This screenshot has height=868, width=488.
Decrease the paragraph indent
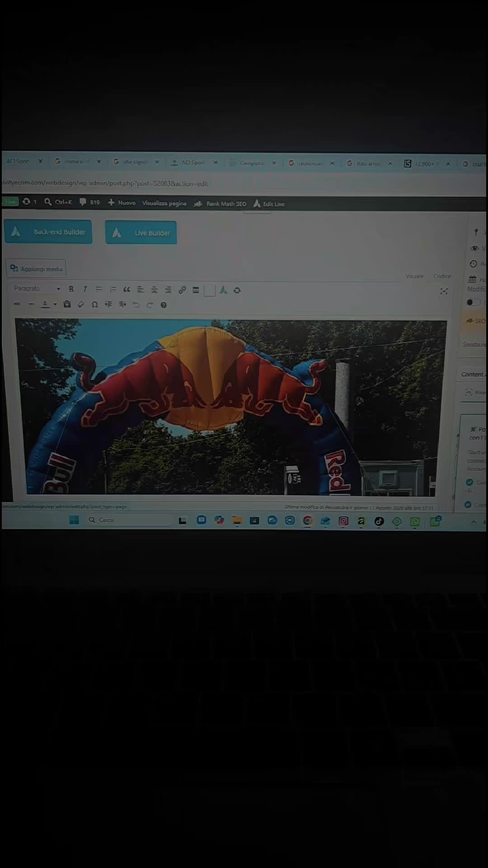(x=108, y=305)
